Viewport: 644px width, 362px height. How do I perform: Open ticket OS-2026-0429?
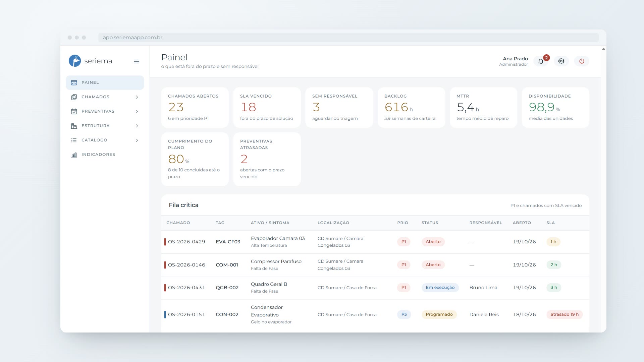tap(186, 242)
